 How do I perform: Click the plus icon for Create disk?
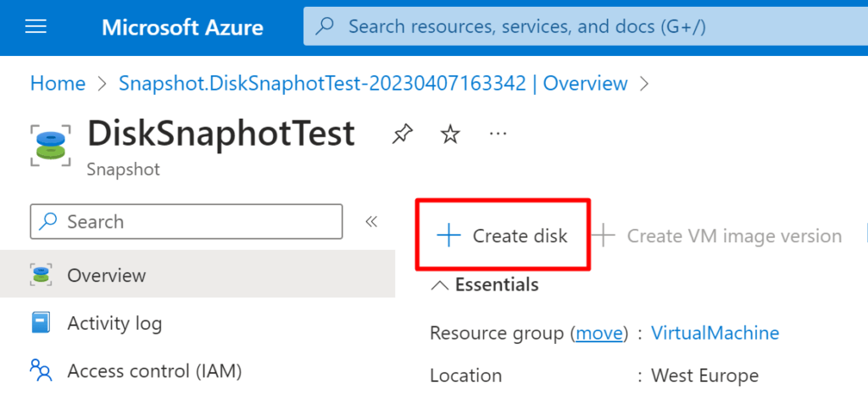pyautogui.click(x=448, y=236)
